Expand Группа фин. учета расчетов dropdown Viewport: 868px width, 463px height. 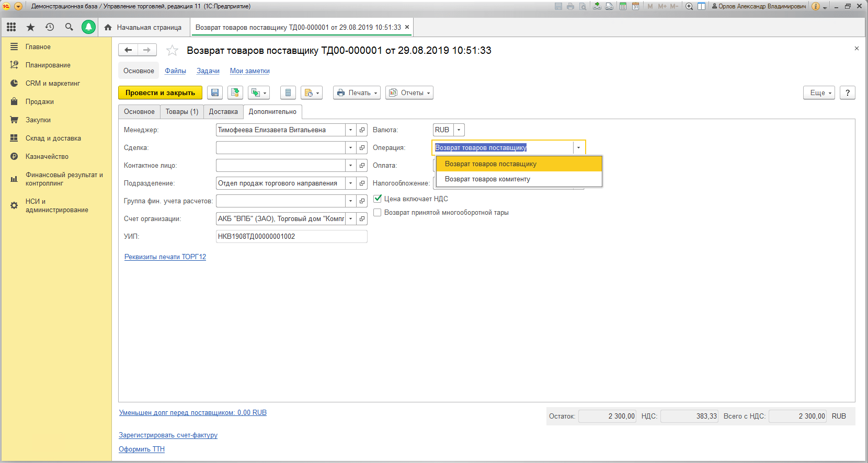point(350,201)
